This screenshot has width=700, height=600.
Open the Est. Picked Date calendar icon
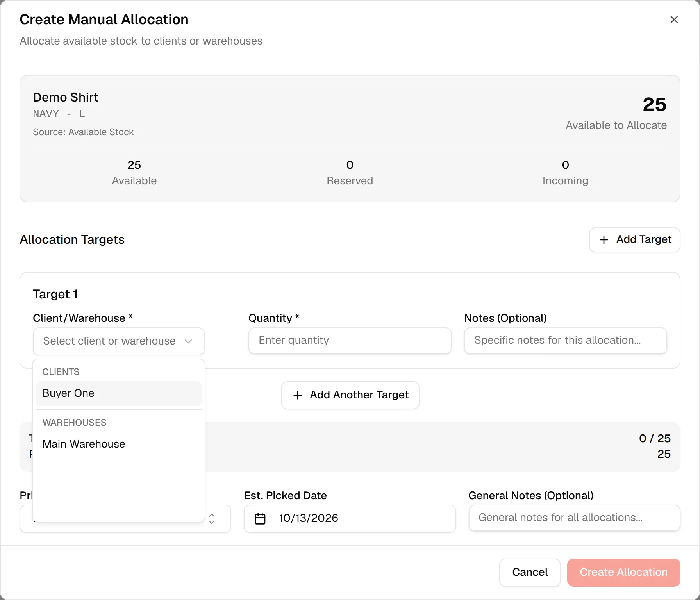(260, 518)
